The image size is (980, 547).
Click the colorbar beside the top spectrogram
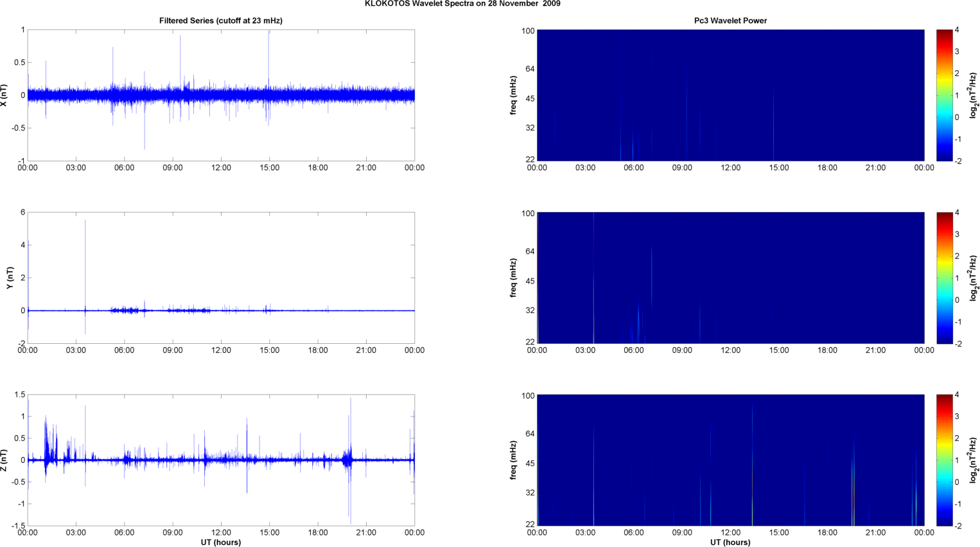(x=944, y=95)
